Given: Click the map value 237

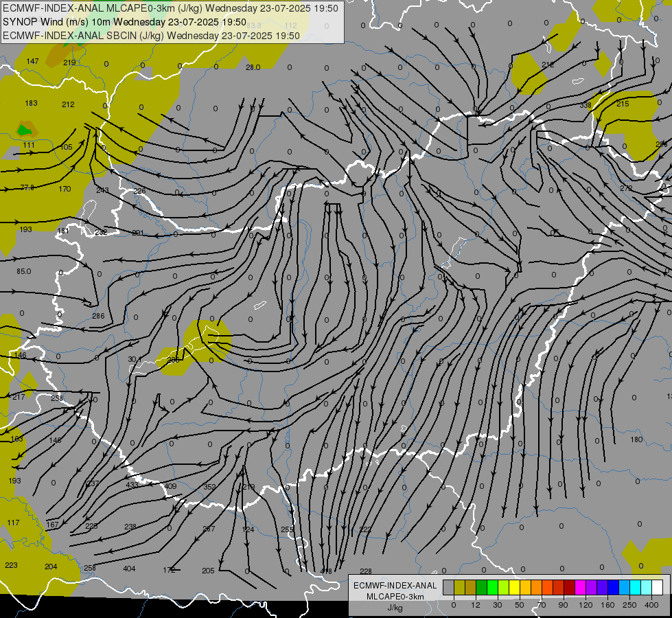Looking at the screenshot, I should coord(93,484).
